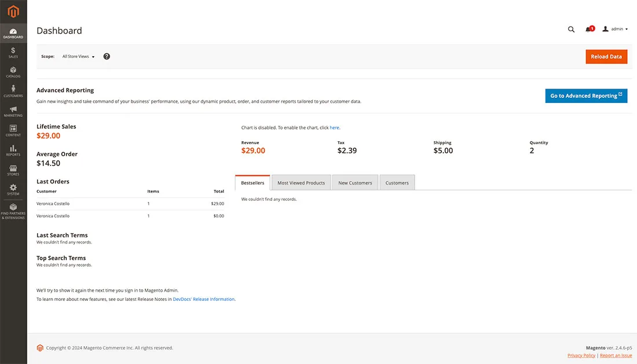Open the Dashboard sidebar item
The height and width of the screenshot is (364, 637).
coord(13,34)
